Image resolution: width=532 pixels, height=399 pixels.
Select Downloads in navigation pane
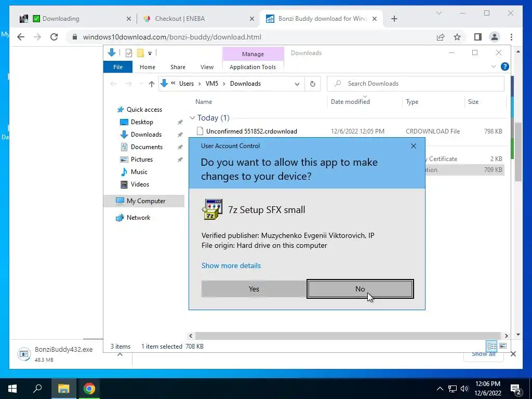(146, 135)
